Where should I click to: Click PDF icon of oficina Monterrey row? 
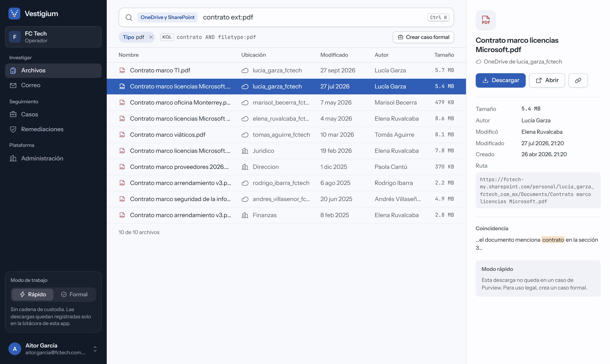[122, 102]
